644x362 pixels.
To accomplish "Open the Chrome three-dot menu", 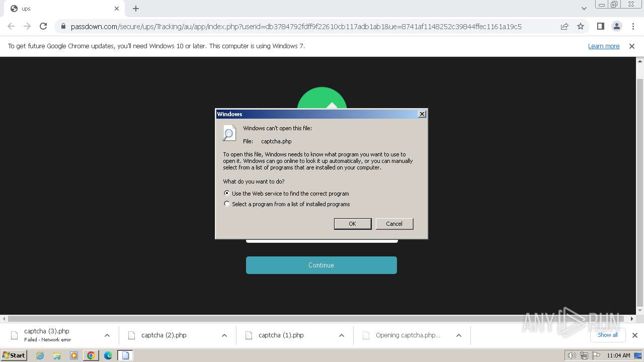I will coord(632,26).
